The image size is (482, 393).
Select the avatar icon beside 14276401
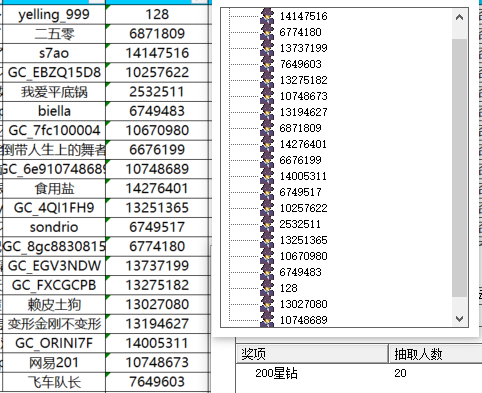click(x=267, y=144)
